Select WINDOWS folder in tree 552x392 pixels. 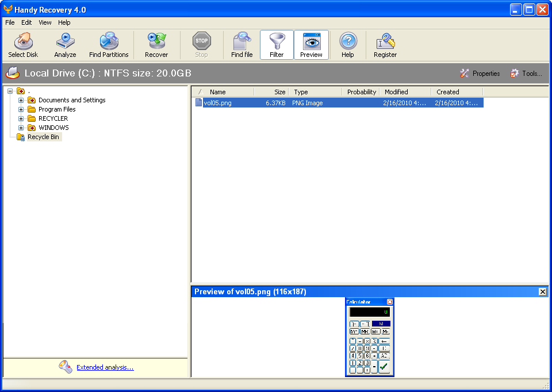pos(53,128)
